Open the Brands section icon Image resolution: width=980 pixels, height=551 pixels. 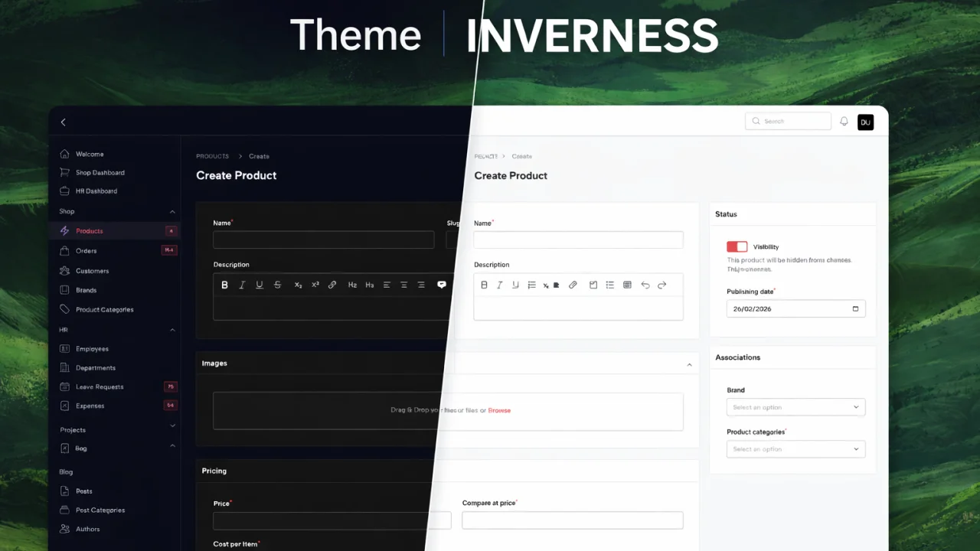(64, 289)
